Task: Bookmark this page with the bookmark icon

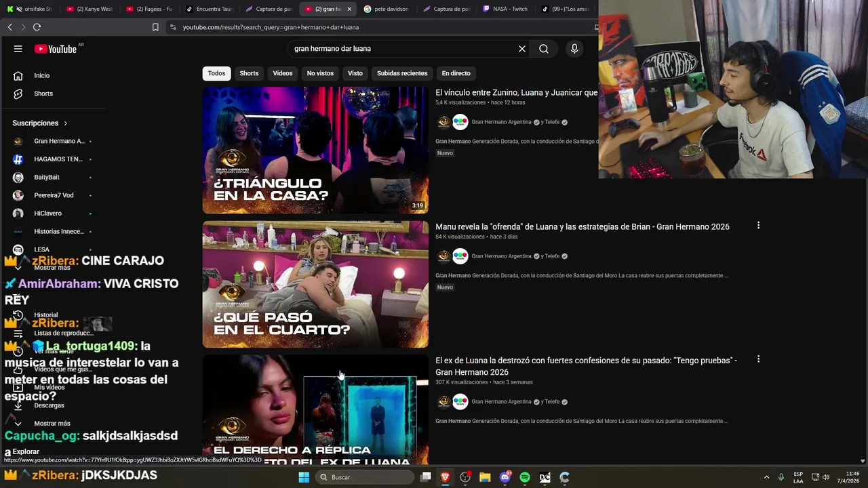Action: pos(155,27)
